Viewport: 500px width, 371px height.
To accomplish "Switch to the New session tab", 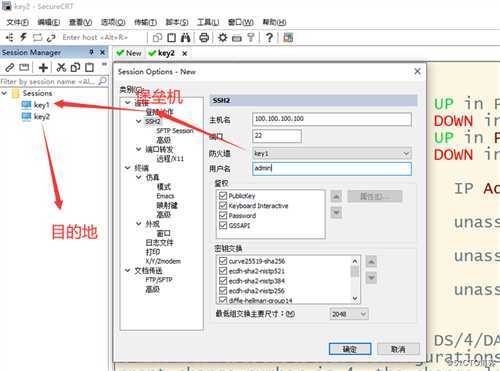I will (129, 53).
